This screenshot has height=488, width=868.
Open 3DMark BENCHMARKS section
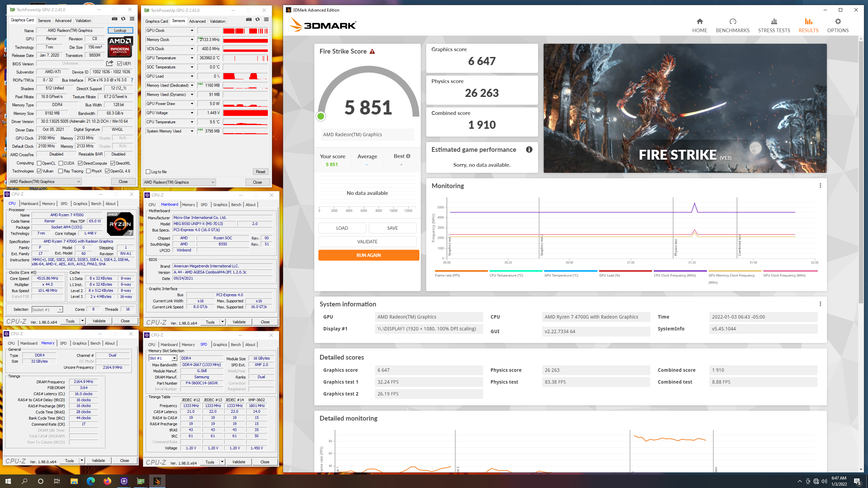[x=733, y=25]
